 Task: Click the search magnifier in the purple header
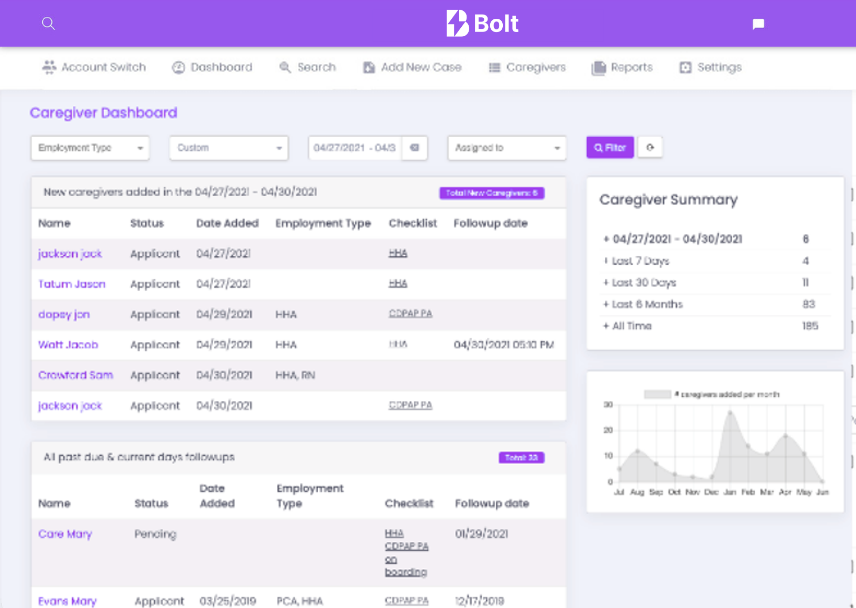click(48, 24)
